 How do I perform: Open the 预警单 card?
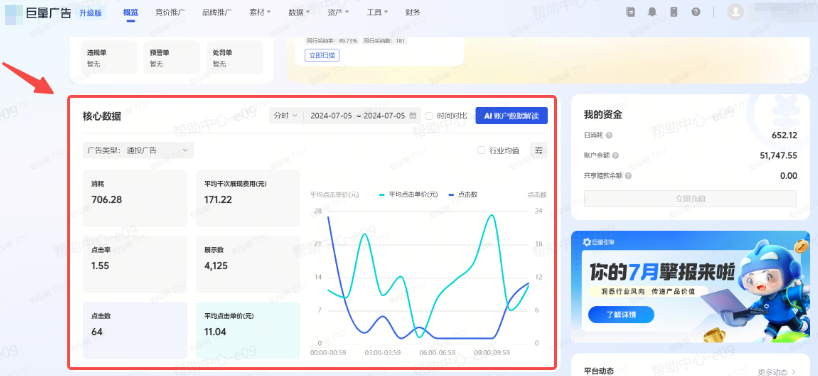point(172,57)
